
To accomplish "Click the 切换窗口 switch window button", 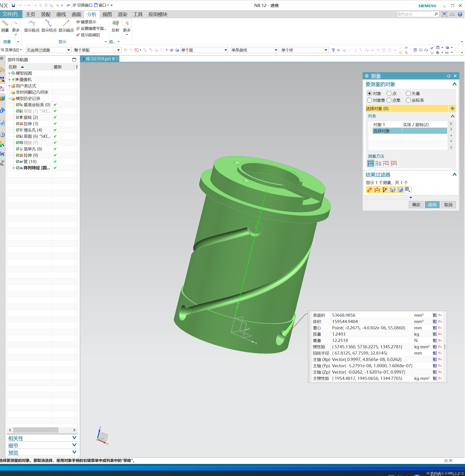I will pos(82,5).
